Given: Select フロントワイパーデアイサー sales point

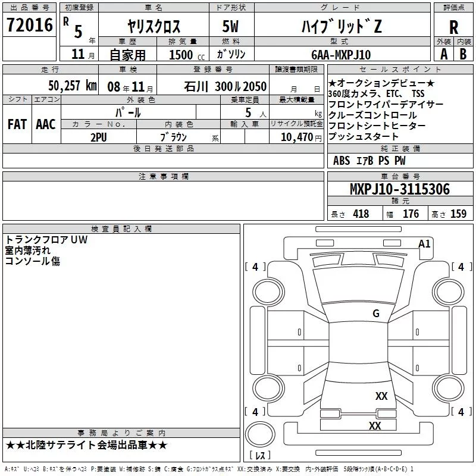Looking at the screenshot, I should pos(386,105).
